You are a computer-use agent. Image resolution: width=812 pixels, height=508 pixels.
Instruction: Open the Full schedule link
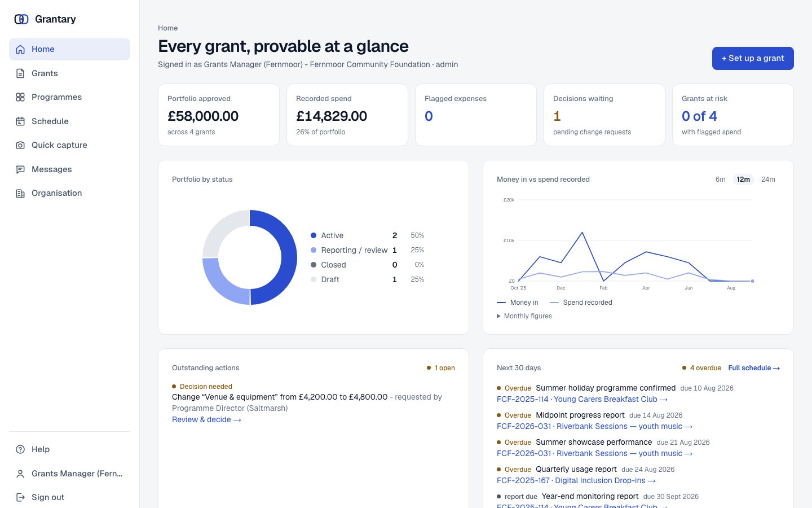click(754, 368)
